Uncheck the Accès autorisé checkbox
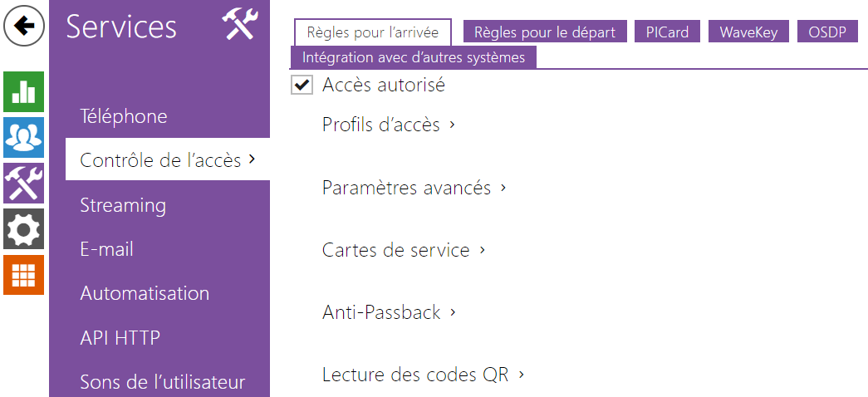The image size is (868, 397). coord(302,86)
